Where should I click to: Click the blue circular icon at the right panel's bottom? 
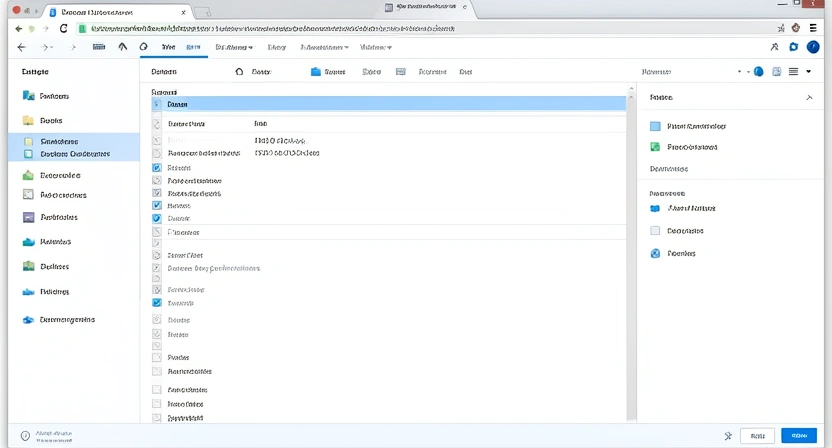coord(655,254)
